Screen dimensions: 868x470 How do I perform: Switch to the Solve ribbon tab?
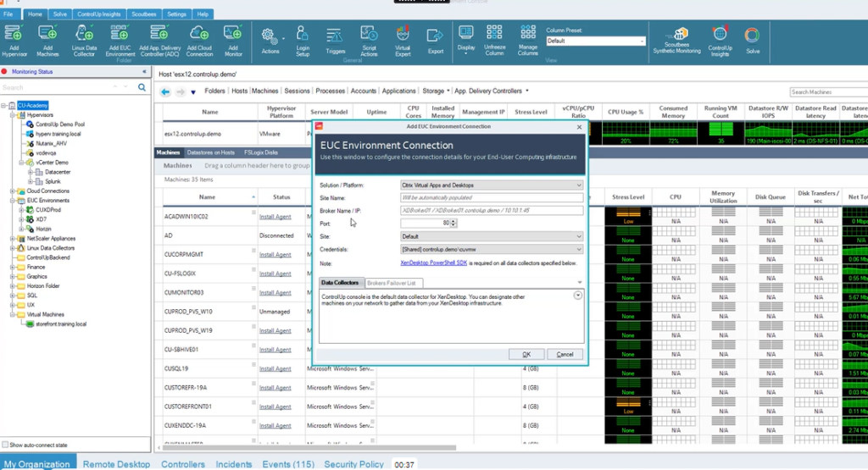point(60,14)
